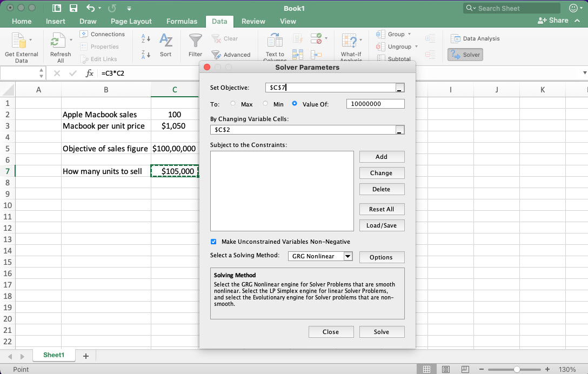Click the Value Of input field
Viewport: 588px width, 374px height.
(x=375, y=104)
